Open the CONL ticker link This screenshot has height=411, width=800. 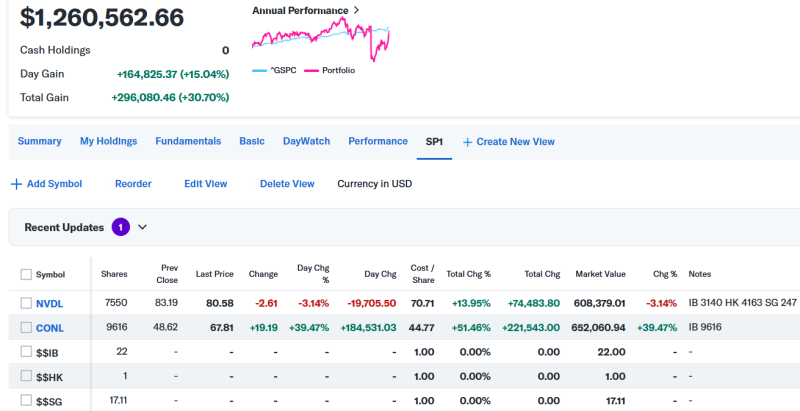pos(49,327)
